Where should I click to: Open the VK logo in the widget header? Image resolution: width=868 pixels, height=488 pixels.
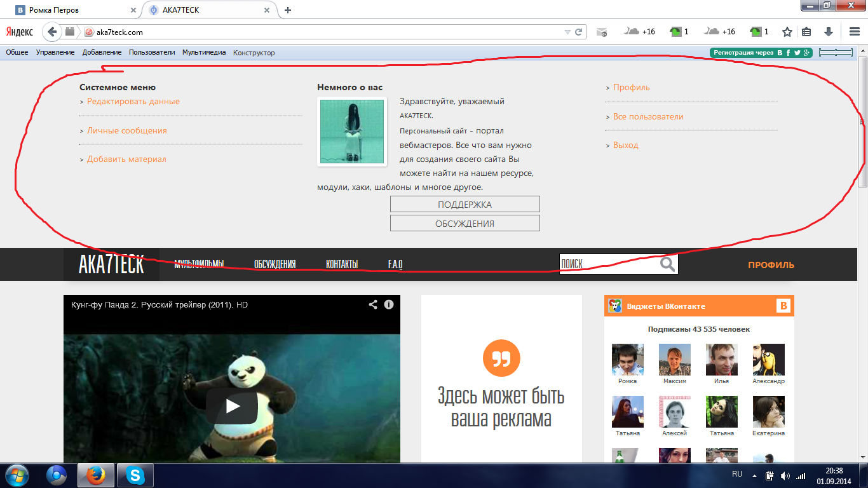783,306
